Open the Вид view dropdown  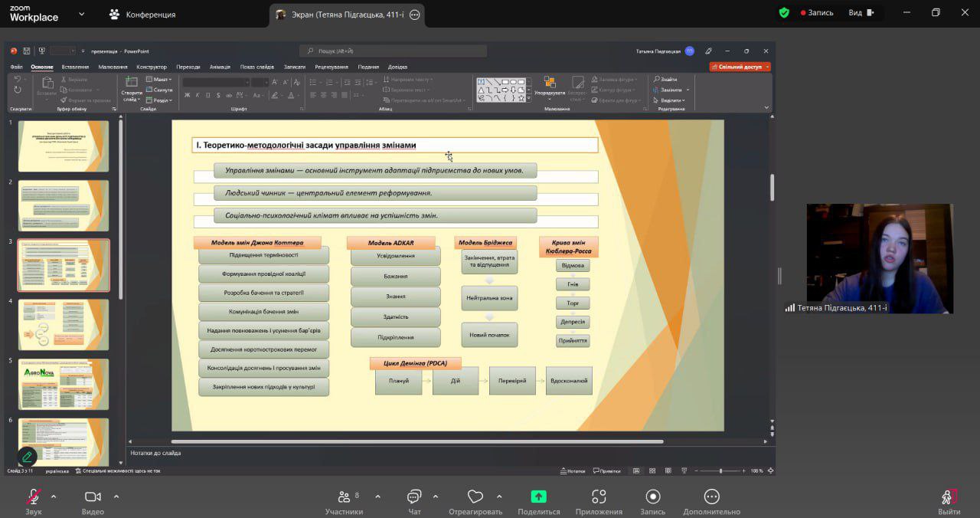pyautogui.click(x=860, y=13)
